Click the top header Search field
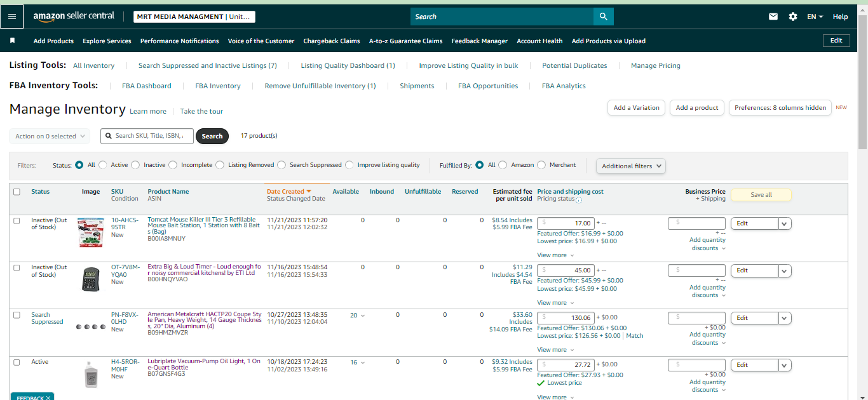Image resolution: width=868 pixels, height=400 pixels. pyautogui.click(x=502, y=17)
